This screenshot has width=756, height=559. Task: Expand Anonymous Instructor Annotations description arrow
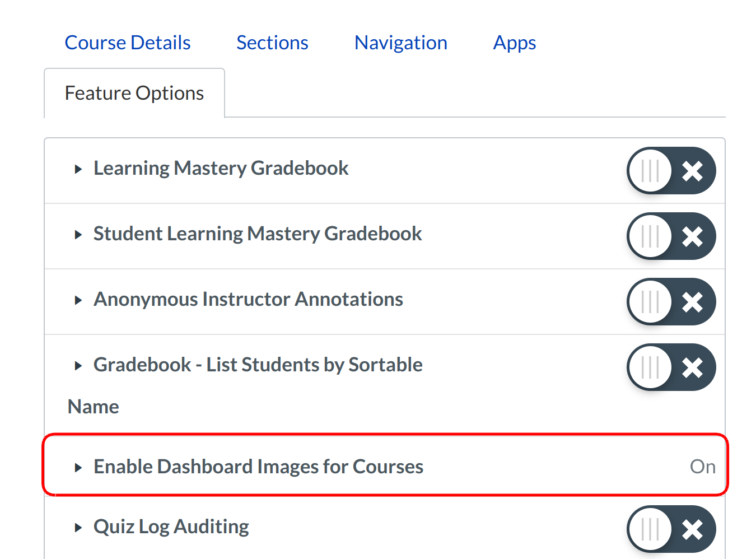[x=78, y=300]
